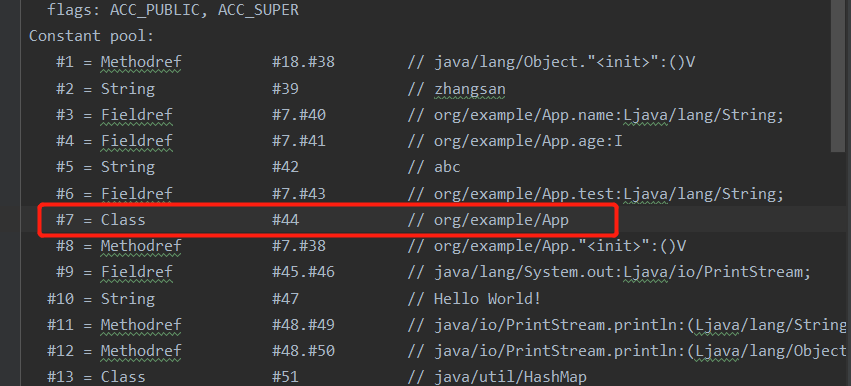Click the Fieldref text on line #3
The width and height of the screenshot is (851, 386).
pyautogui.click(x=136, y=115)
